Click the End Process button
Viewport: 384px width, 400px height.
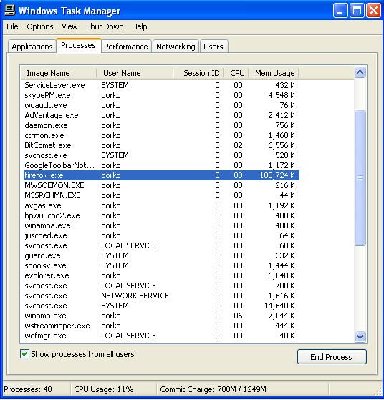(x=332, y=357)
